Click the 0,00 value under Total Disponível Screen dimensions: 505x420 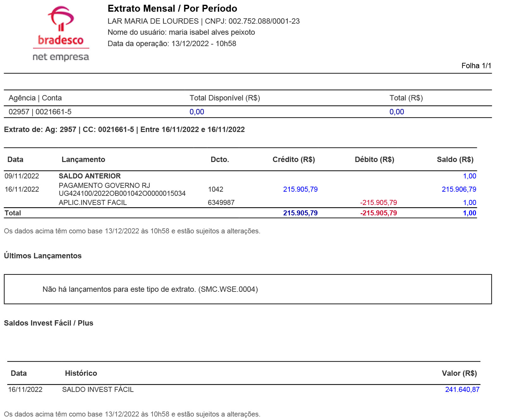coord(197,112)
